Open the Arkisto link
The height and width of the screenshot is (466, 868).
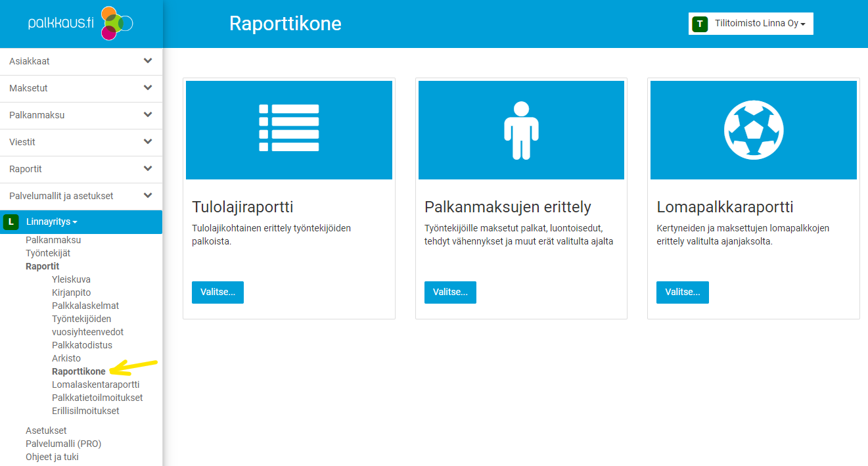coord(66,358)
